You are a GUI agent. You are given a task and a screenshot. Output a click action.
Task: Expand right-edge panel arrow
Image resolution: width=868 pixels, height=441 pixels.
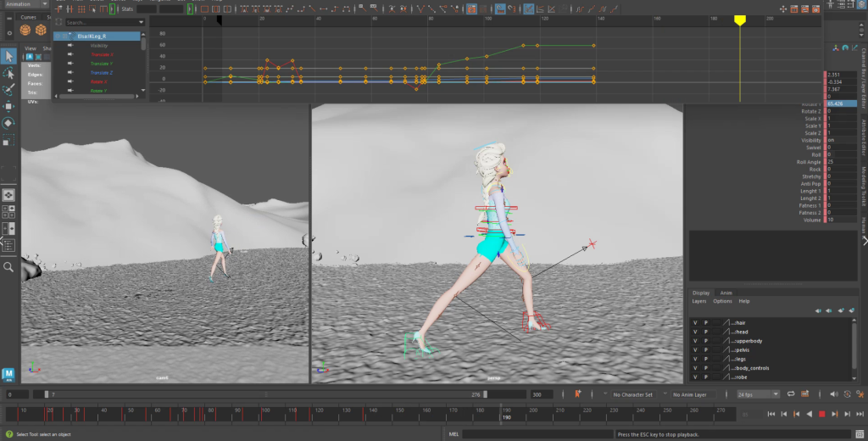(865, 241)
